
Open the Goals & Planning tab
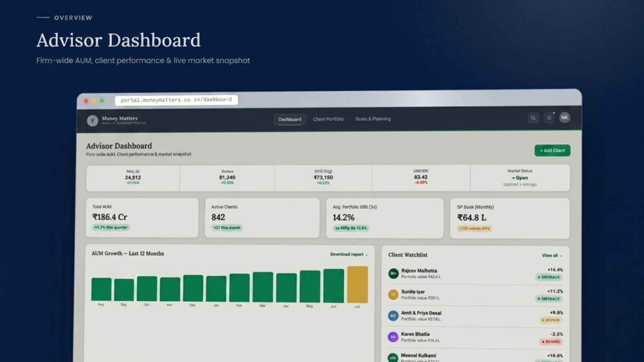[373, 119]
